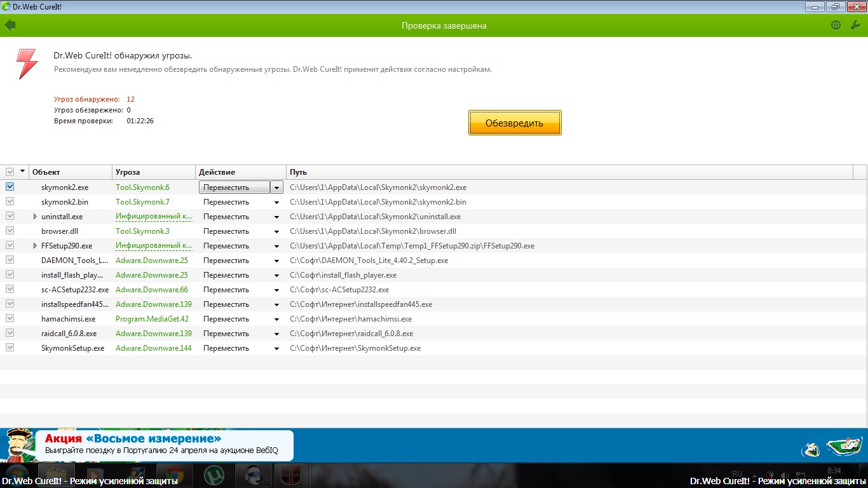Image resolution: width=868 pixels, height=488 pixels.
Task: Open the action dropdown for SkymonkSetup.exe
Action: click(x=276, y=348)
